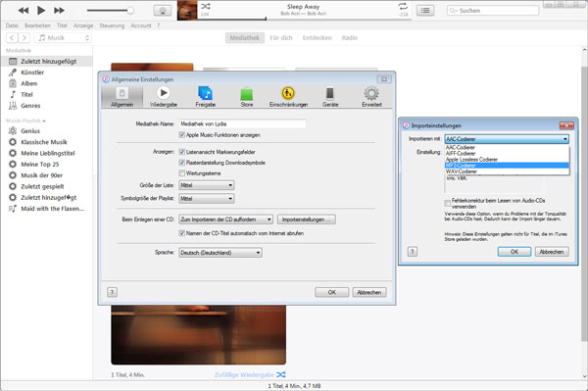The width and height of the screenshot is (588, 391).
Task: Toggle the shuffle icon in now playing
Action: (x=206, y=7)
